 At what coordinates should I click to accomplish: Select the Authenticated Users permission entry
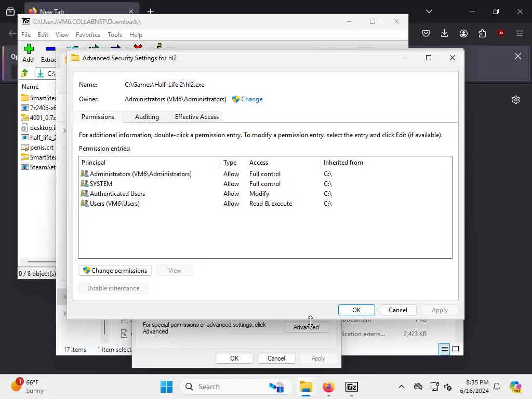[265, 193]
